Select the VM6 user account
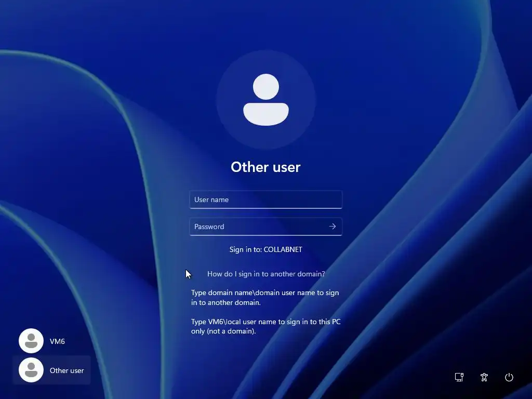This screenshot has width=532, height=399. click(x=51, y=341)
